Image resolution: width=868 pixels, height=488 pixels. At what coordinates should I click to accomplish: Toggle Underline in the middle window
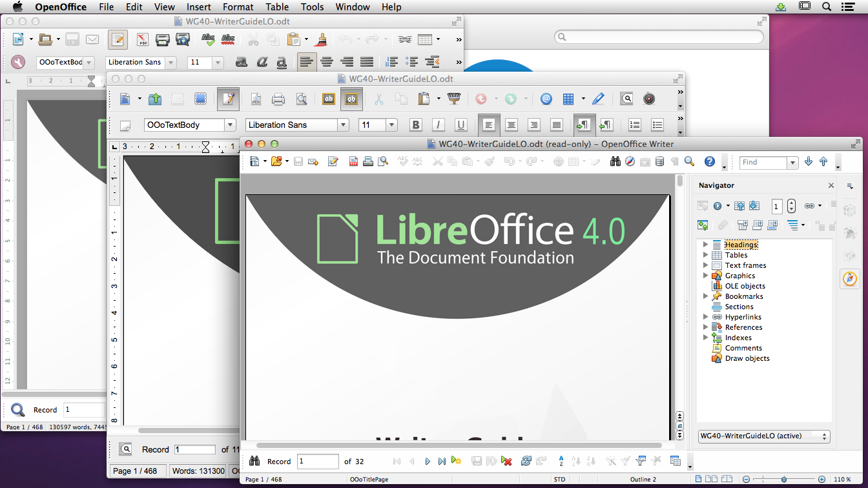click(x=460, y=125)
